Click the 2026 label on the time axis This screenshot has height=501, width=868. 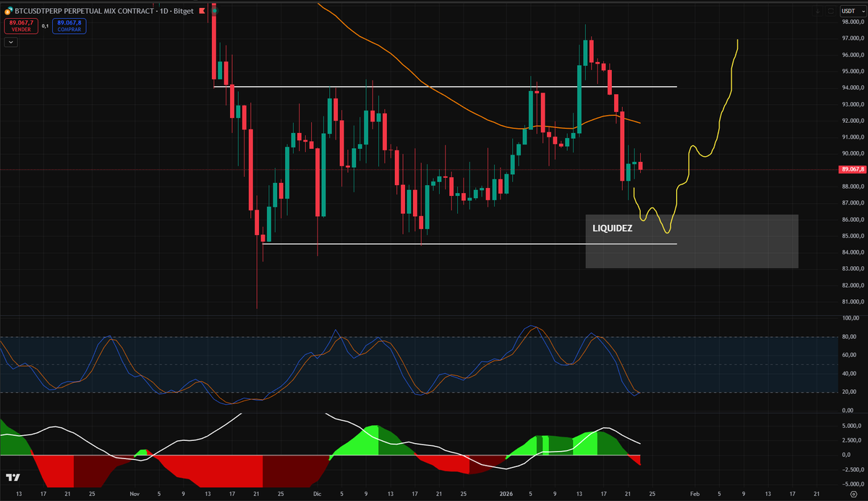point(505,494)
